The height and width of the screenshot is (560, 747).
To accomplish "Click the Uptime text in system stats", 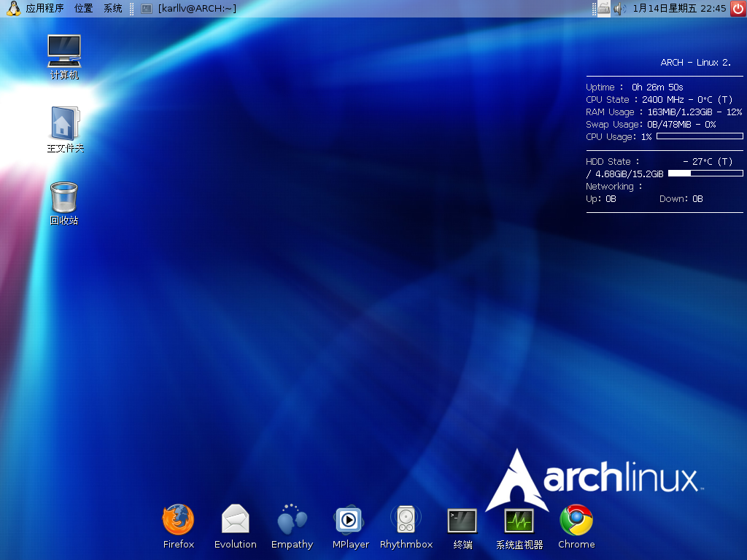I will [634, 87].
